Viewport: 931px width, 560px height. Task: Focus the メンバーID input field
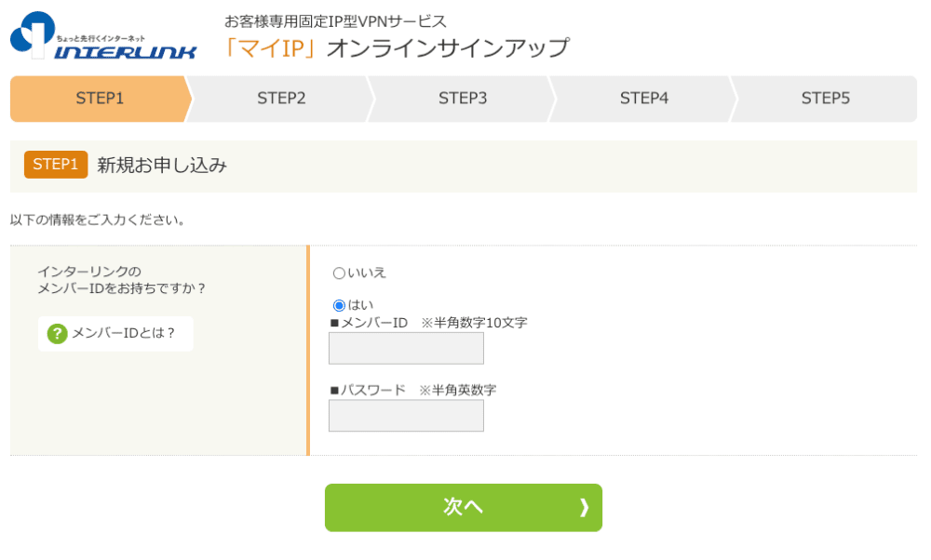(x=406, y=348)
